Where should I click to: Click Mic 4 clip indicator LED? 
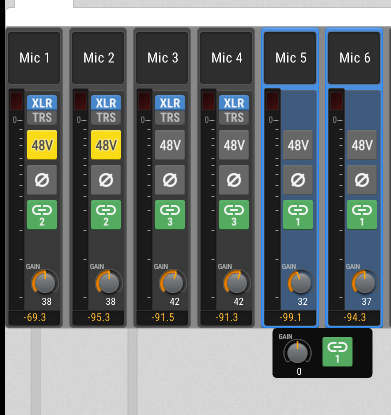(208, 101)
